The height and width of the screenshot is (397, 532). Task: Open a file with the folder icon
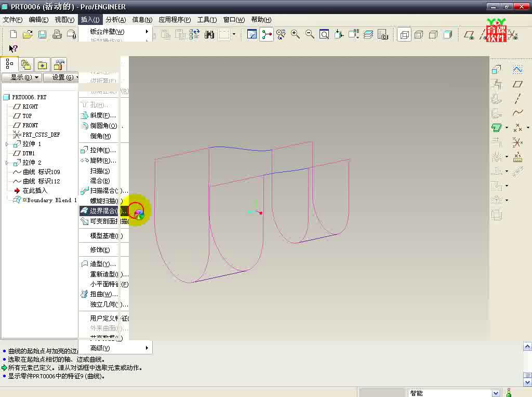pyautogui.click(x=28, y=34)
